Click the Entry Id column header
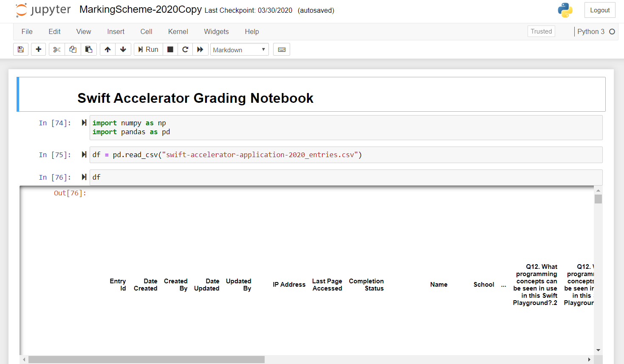Viewport: 624px width, 364px height. pyautogui.click(x=118, y=285)
